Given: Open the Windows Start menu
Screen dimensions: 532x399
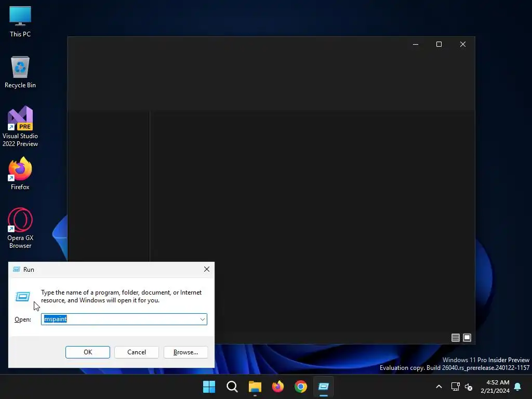Looking at the screenshot, I should click(x=209, y=387).
